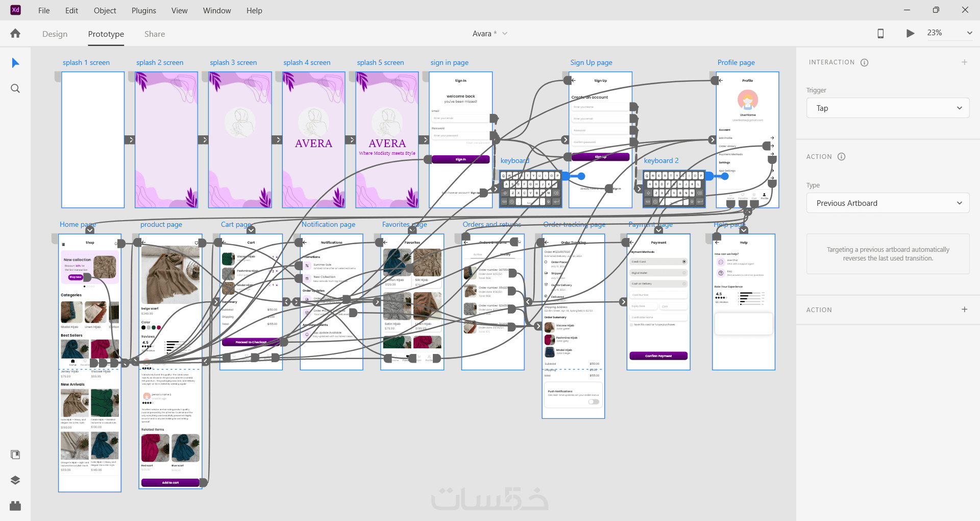
Task: Open the Trigger dropdown showing Tap
Action: click(888, 108)
